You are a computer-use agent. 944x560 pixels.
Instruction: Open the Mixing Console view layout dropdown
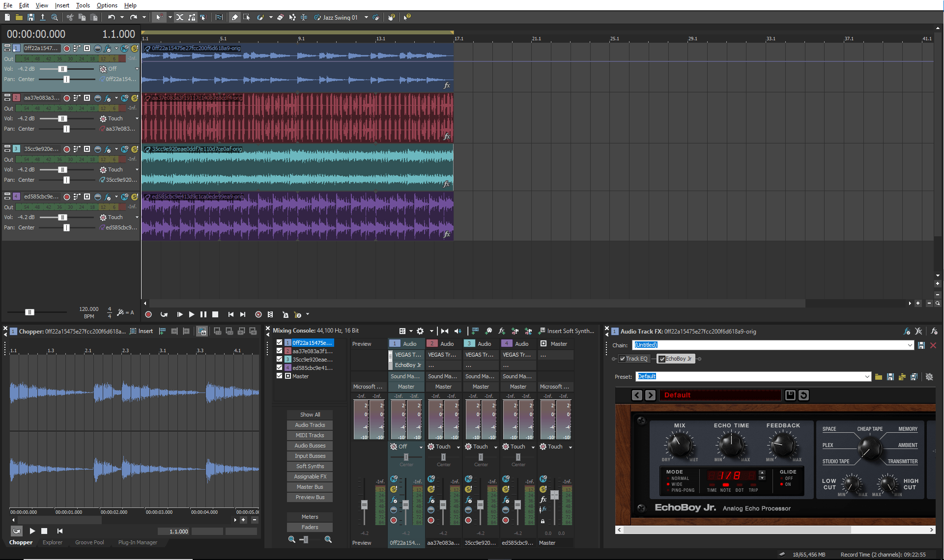pyautogui.click(x=411, y=331)
